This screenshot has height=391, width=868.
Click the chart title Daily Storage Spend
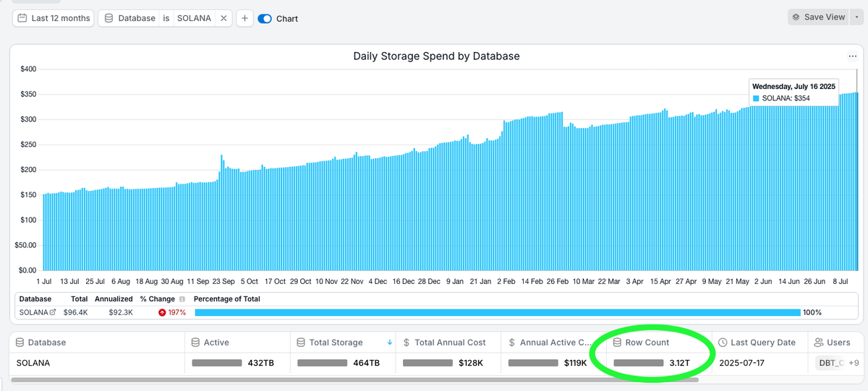pyautogui.click(x=436, y=56)
